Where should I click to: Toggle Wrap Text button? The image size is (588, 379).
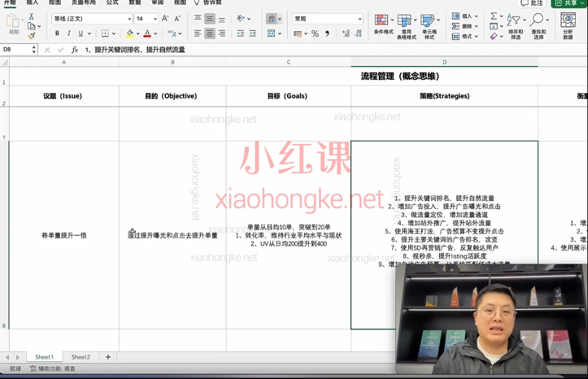pos(272,18)
